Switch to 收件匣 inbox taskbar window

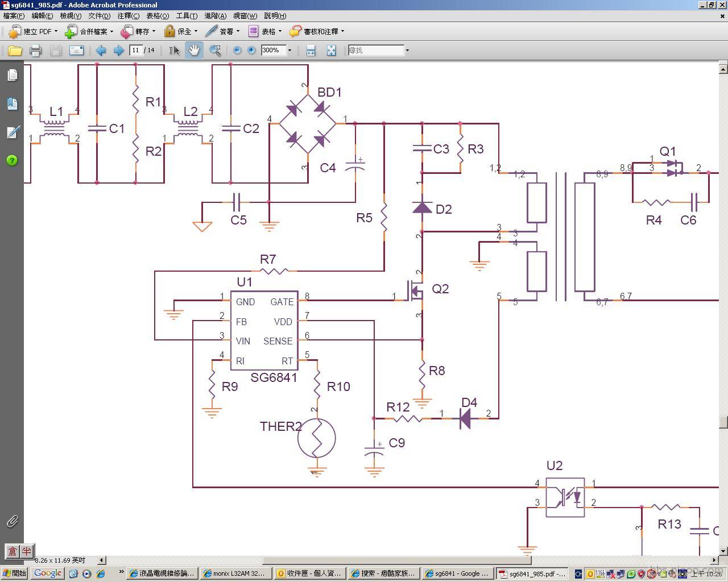click(309, 573)
